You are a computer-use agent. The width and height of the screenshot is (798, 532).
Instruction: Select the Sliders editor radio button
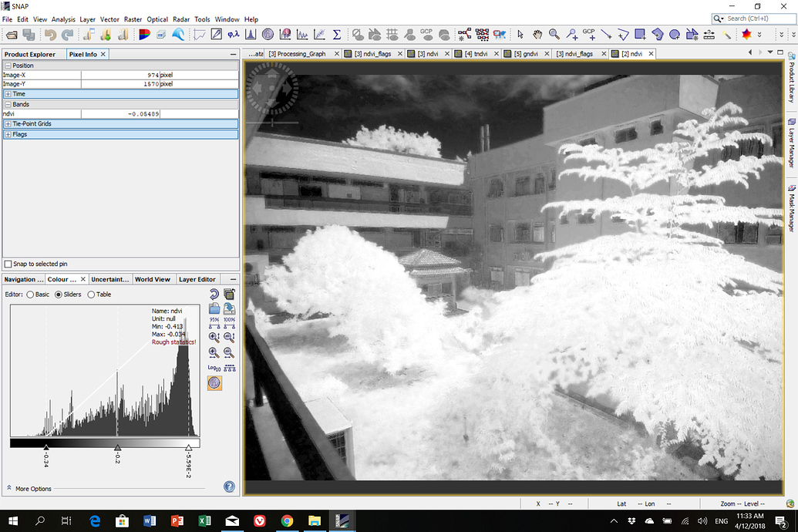tap(59, 295)
